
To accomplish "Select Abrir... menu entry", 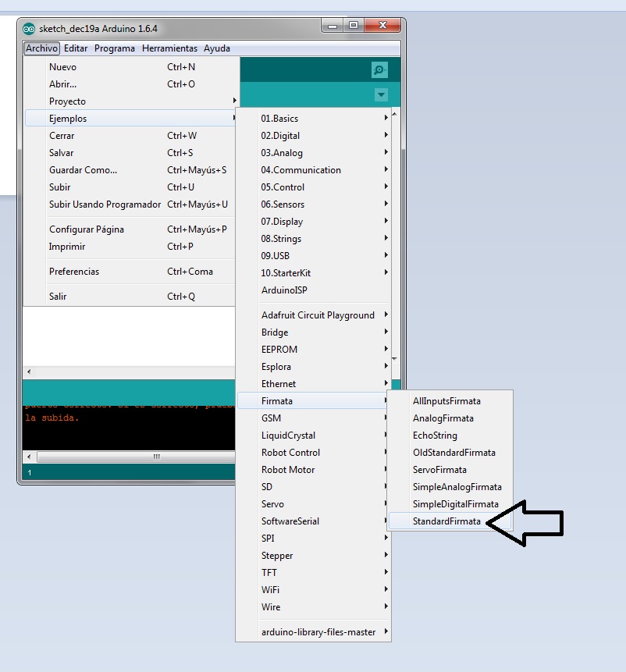I will 130,84.
